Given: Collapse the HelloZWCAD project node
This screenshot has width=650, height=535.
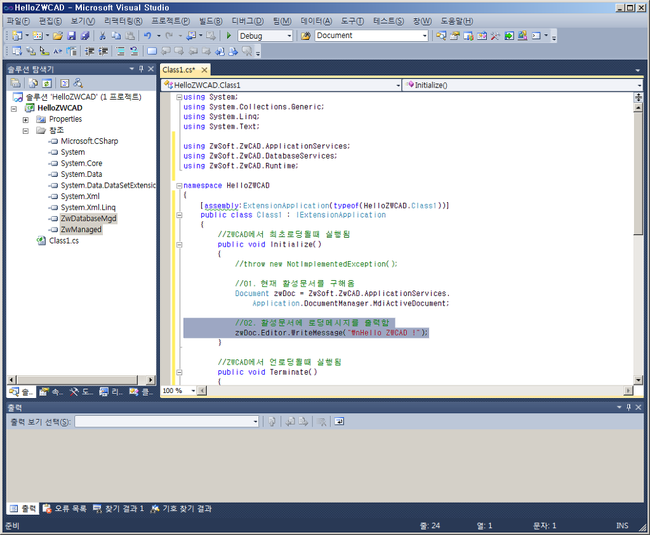Looking at the screenshot, I should click(x=14, y=109).
